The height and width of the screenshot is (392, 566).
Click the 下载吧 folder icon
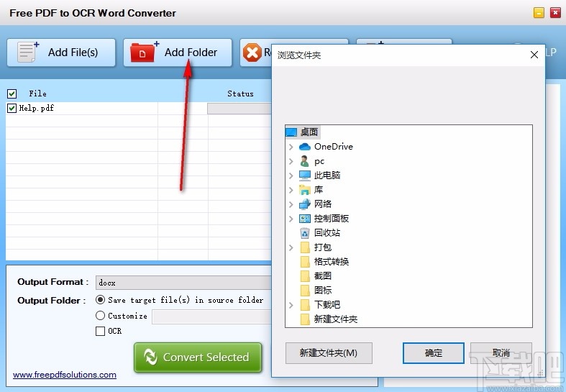(305, 305)
